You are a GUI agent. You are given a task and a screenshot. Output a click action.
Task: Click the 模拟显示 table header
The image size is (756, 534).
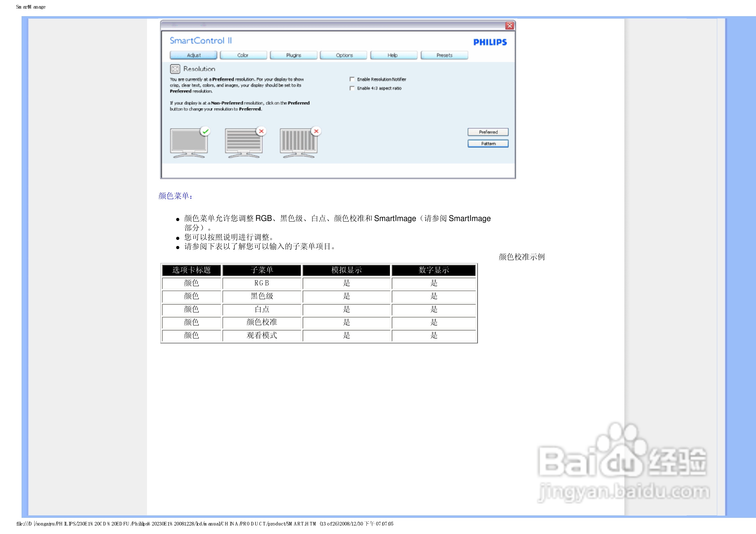[346, 270]
